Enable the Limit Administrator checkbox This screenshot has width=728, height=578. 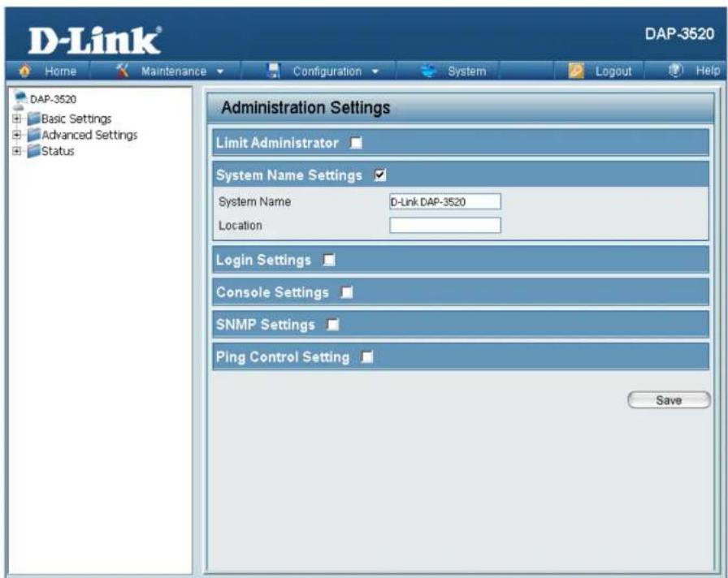[356, 143]
